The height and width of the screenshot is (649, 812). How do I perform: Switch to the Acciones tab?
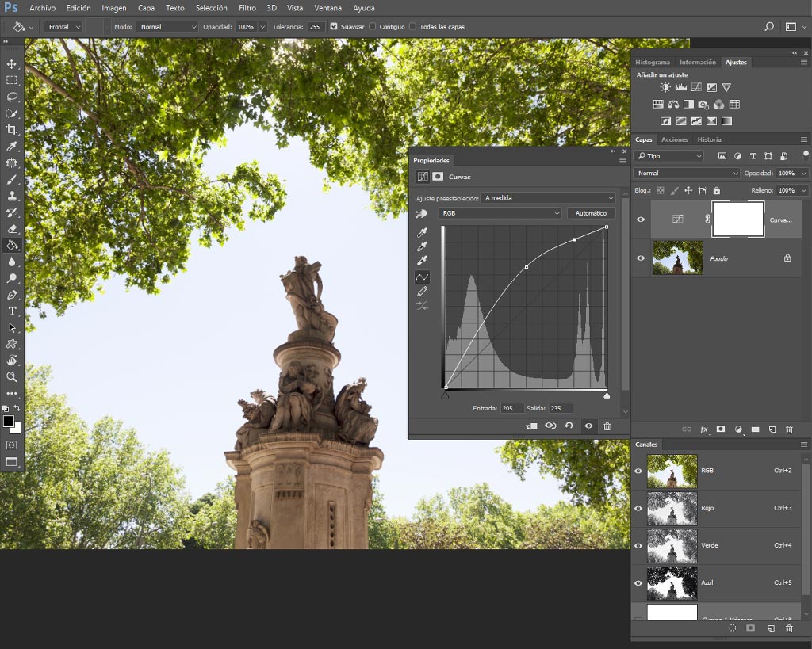click(x=674, y=139)
